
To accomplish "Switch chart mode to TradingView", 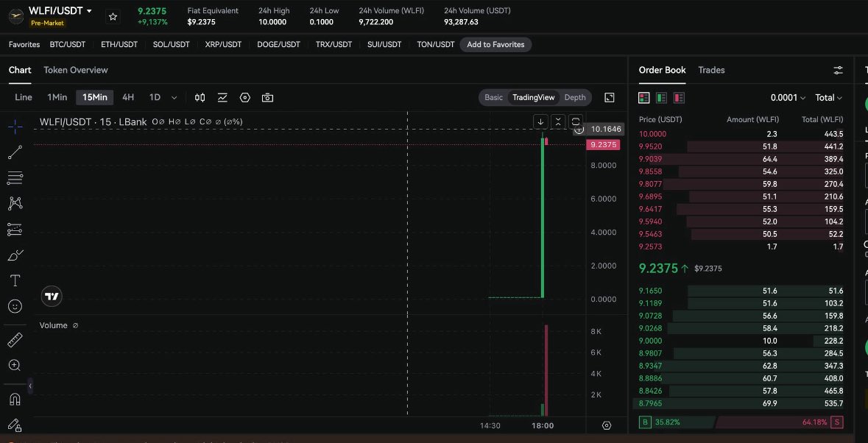I will [x=533, y=97].
